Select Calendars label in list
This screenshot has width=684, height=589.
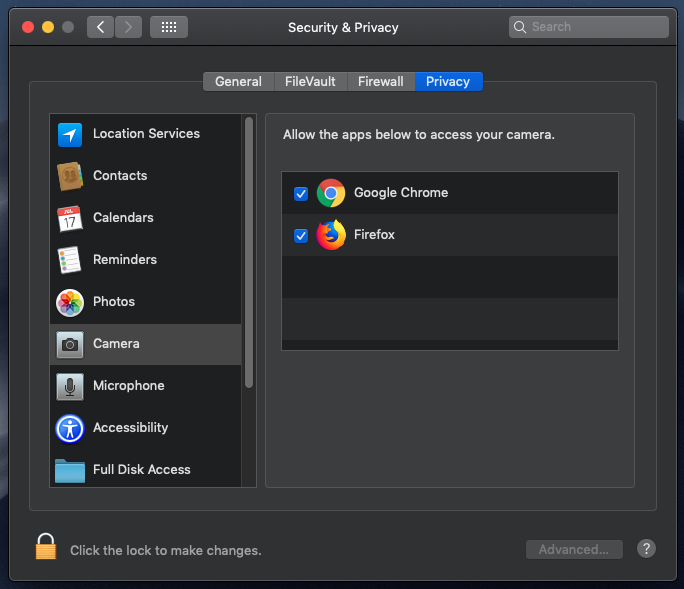(x=123, y=217)
